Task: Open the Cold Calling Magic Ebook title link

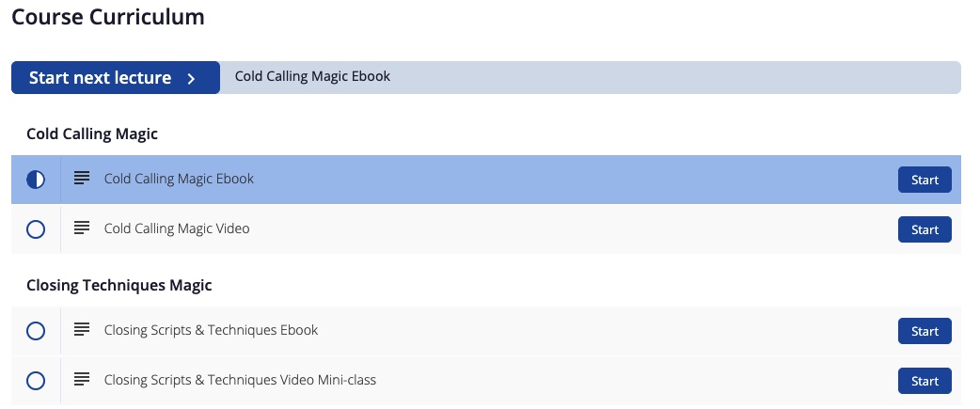Action: pos(179,179)
